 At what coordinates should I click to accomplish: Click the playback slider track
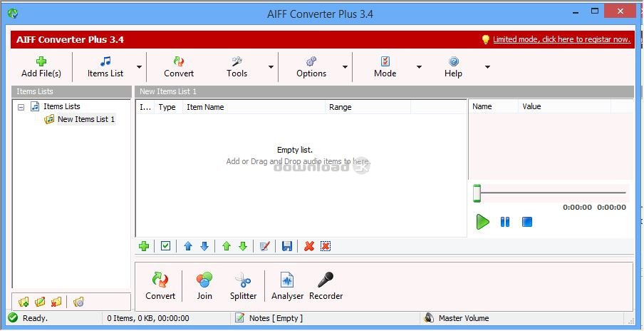click(553, 193)
